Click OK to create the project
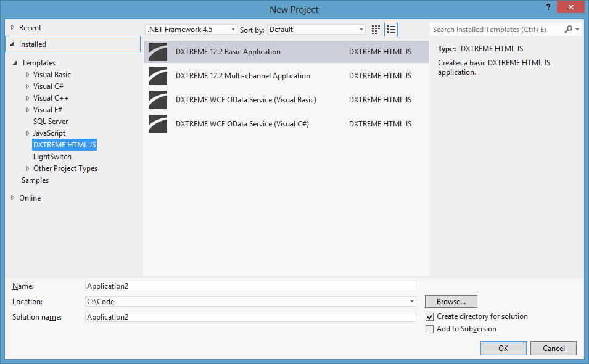The height and width of the screenshot is (364, 589). pos(503,348)
